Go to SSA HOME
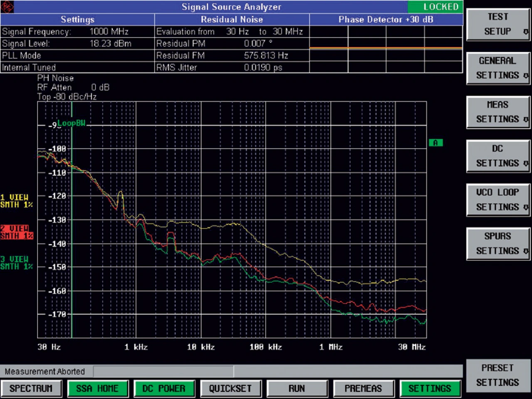 click(x=98, y=389)
